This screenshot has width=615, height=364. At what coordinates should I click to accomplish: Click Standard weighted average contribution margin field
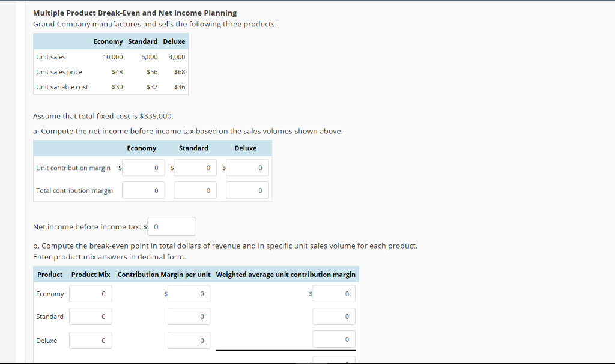pos(334,317)
